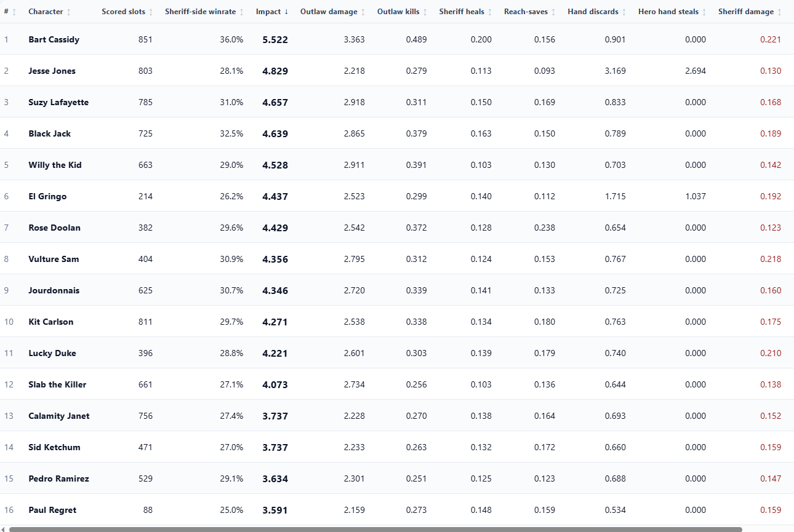
Task: Click sort arrows beside Scored slots header
Action: tap(151, 12)
